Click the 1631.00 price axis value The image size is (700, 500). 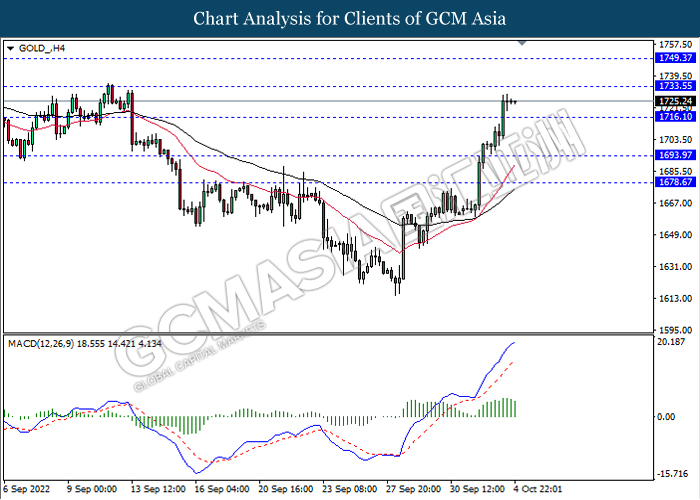[x=675, y=267]
